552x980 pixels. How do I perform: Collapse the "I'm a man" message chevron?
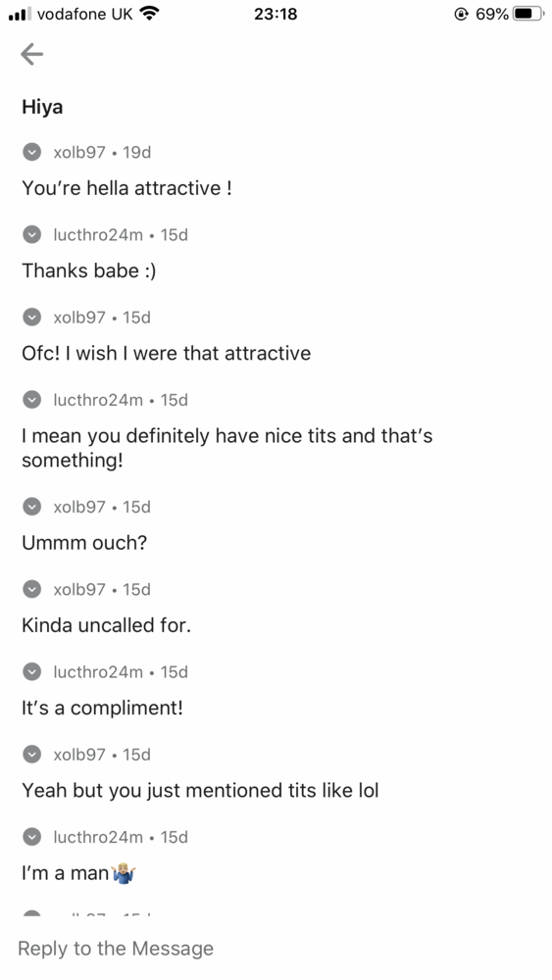pos(32,836)
